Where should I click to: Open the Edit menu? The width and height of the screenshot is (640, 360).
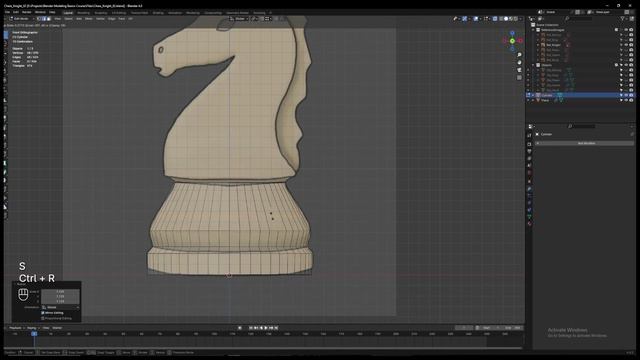[x=16, y=12]
